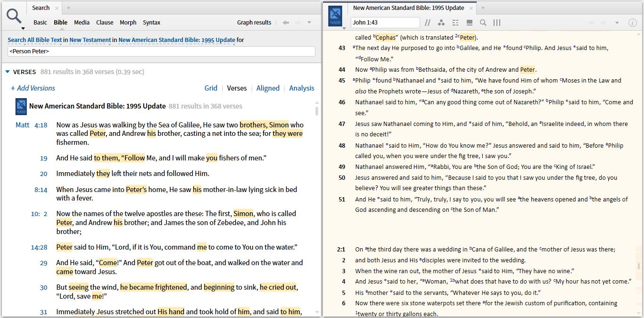Open Search panel history dropdown arrow
Image resolution: width=644 pixels, height=318 pixels.
(x=309, y=22)
